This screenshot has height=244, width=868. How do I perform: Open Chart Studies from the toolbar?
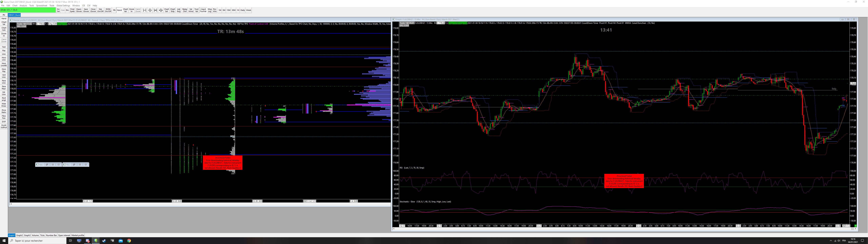[x=173, y=10]
